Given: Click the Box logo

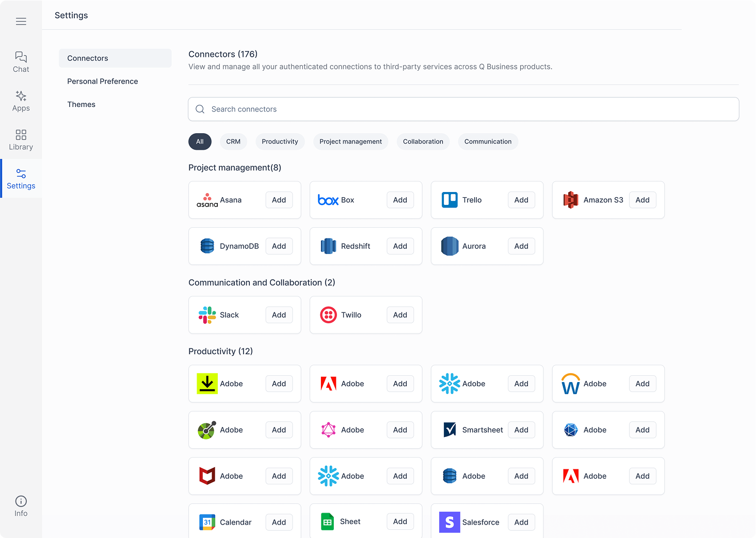Looking at the screenshot, I should coord(328,200).
